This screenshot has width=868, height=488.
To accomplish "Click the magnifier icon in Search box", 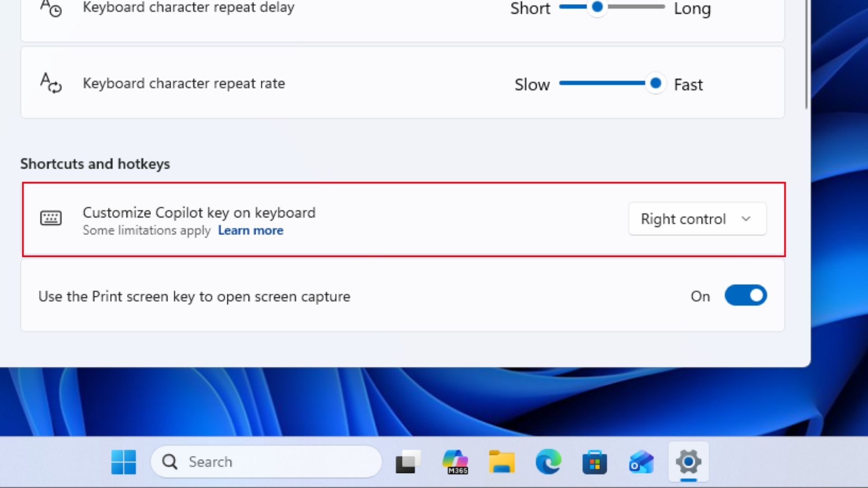I will [x=170, y=462].
